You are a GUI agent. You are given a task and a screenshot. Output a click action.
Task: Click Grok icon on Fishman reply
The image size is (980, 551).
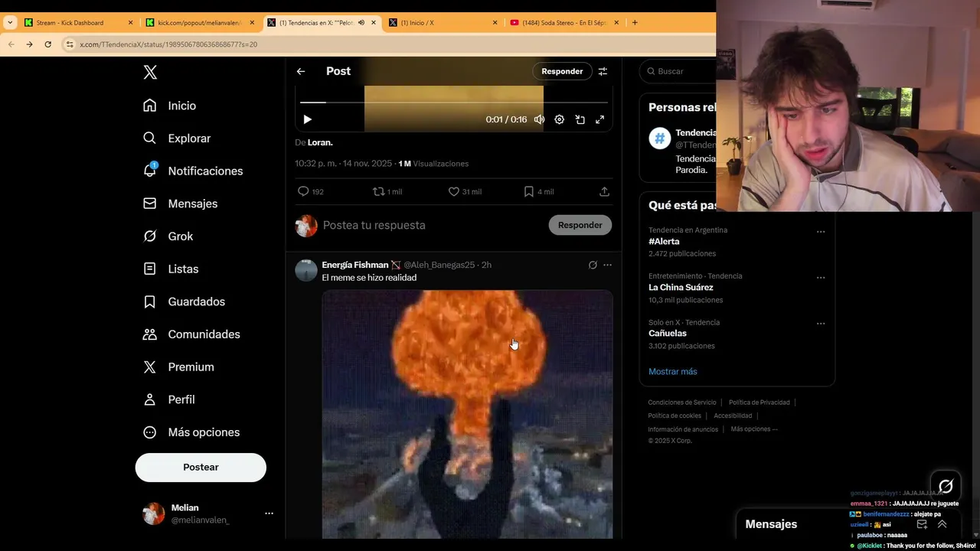592,265
